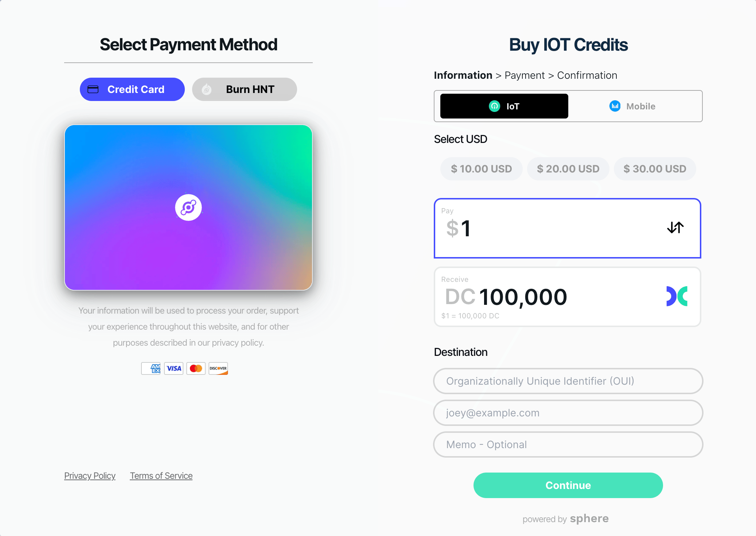Click the American Express card icon

pos(151,369)
